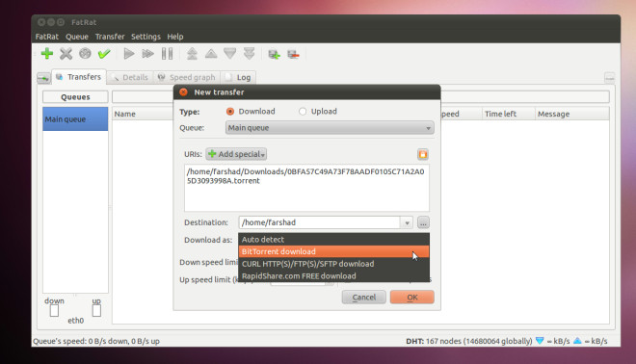The height and width of the screenshot is (364, 636).
Task: Open the Queue menu
Action: (x=77, y=37)
